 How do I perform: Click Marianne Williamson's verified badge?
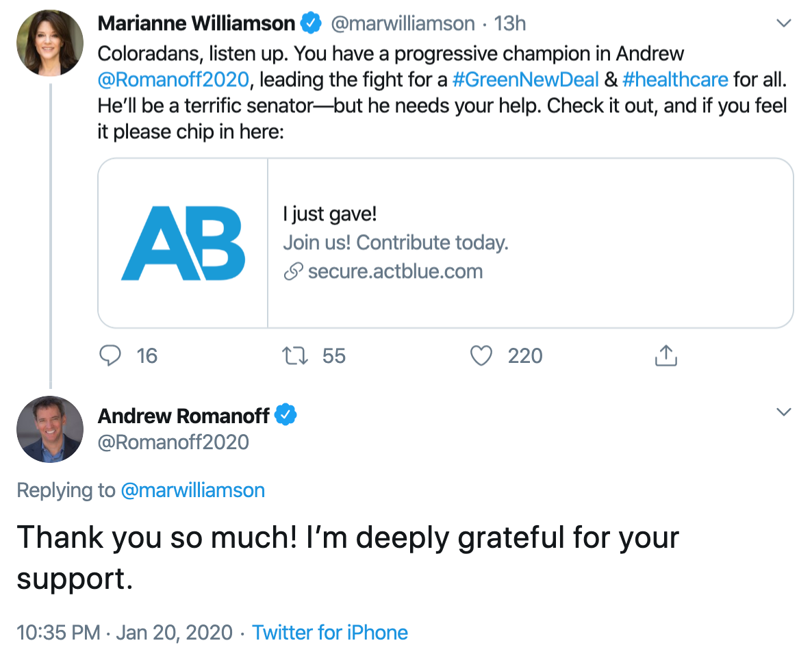pos(312,23)
